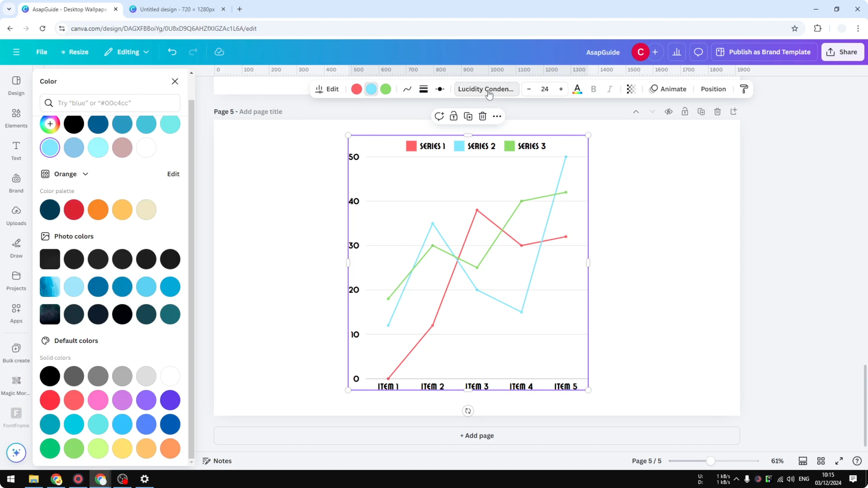Viewport: 868px width, 488px height.
Task: Click Edit next to the Orange palette
Action: point(173,174)
